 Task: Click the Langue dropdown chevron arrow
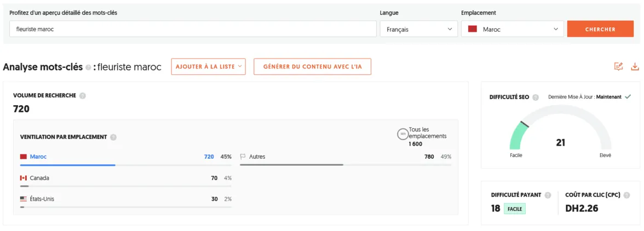click(450, 29)
